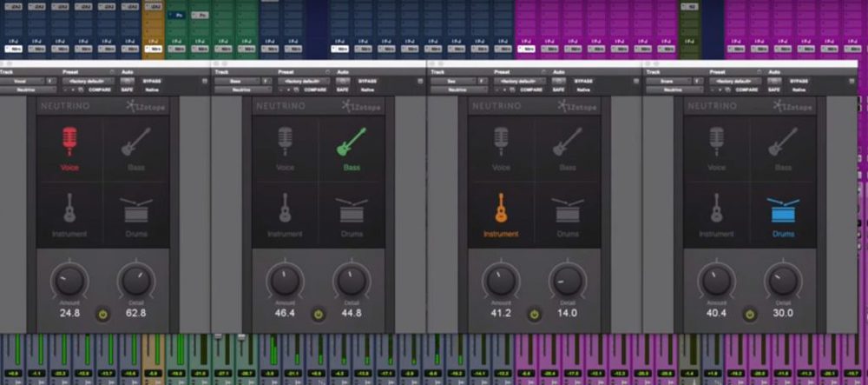Toggle BYPASS on the Sax track plugin

pos(583,81)
